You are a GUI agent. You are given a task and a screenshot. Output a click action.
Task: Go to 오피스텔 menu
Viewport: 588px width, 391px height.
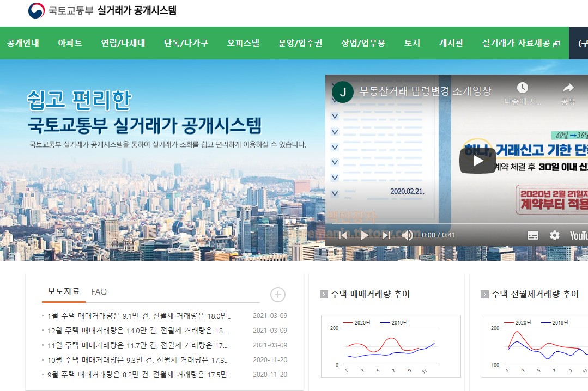point(243,43)
